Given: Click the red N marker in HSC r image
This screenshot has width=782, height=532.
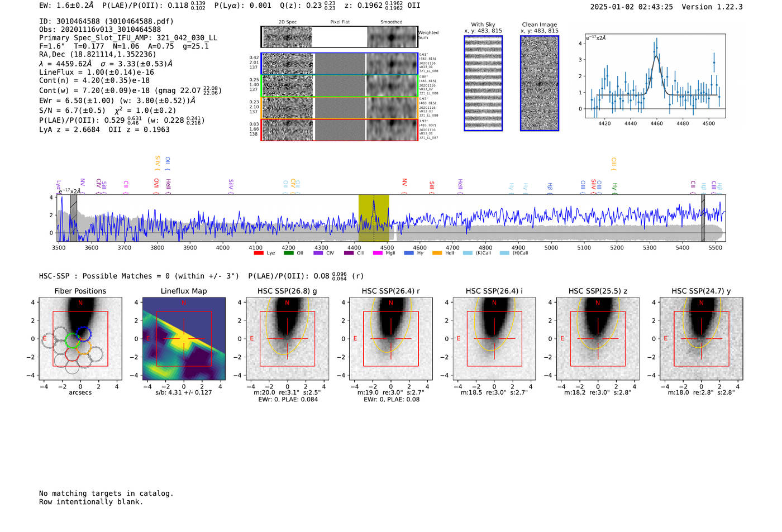Looking at the screenshot, I should (391, 303).
